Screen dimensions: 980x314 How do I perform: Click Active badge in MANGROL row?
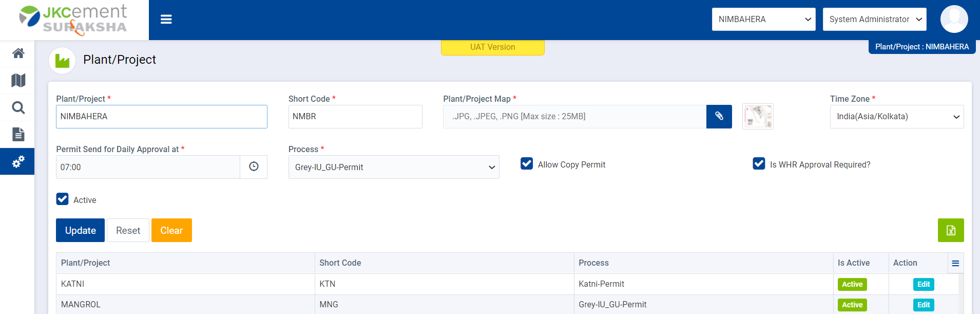[x=852, y=305]
